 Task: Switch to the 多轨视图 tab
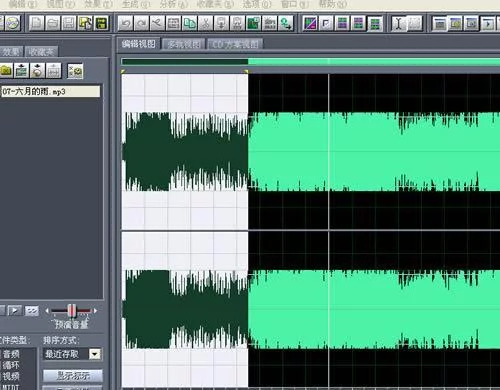coord(184,44)
